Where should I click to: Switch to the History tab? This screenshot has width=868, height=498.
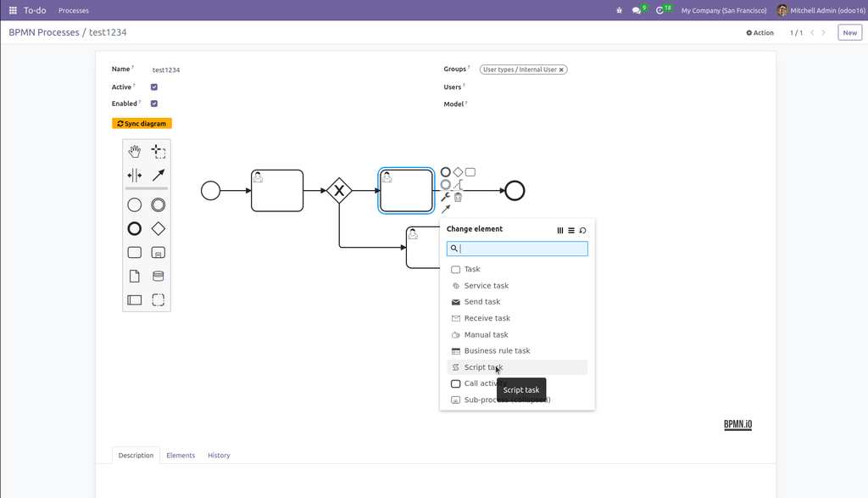(219, 456)
